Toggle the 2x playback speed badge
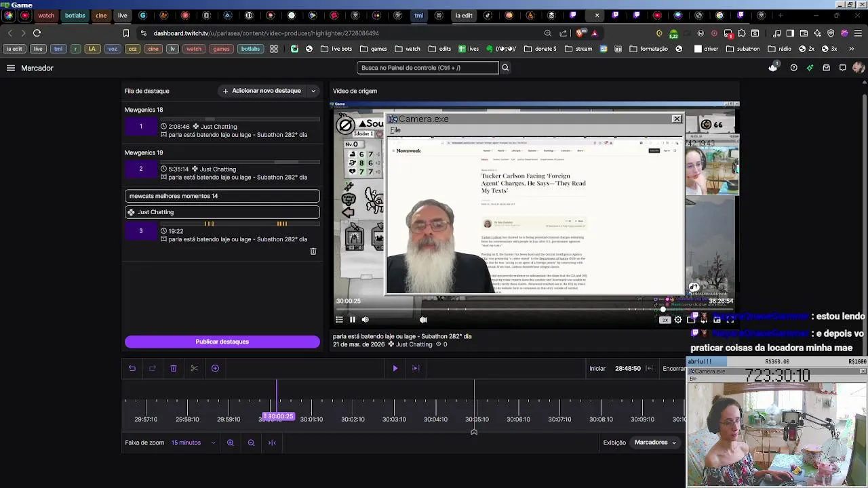 coord(665,320)
